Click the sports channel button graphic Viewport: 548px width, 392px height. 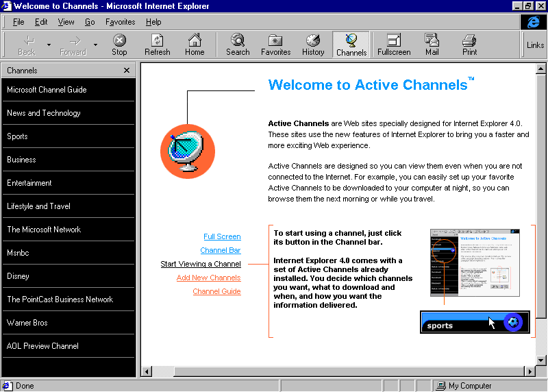[x=475, y=322]
